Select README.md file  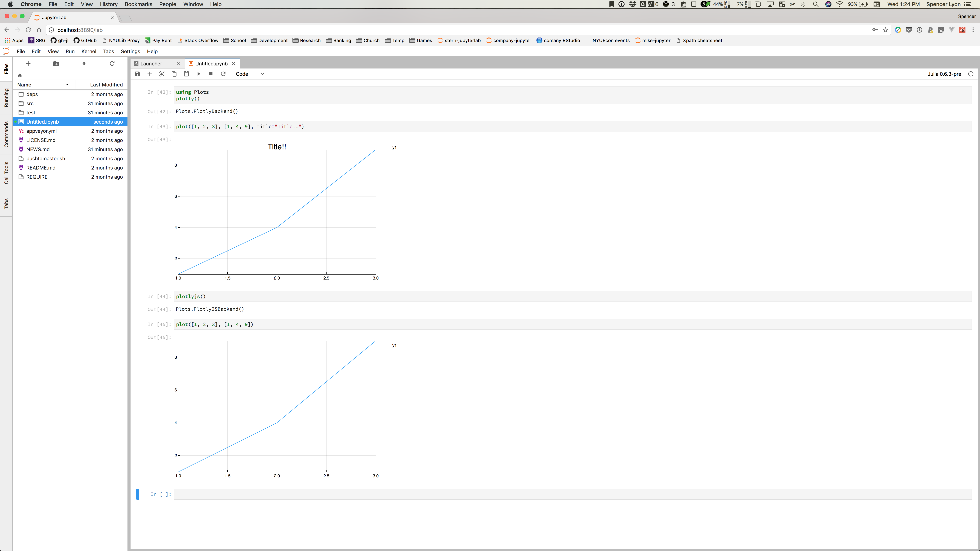70,168
